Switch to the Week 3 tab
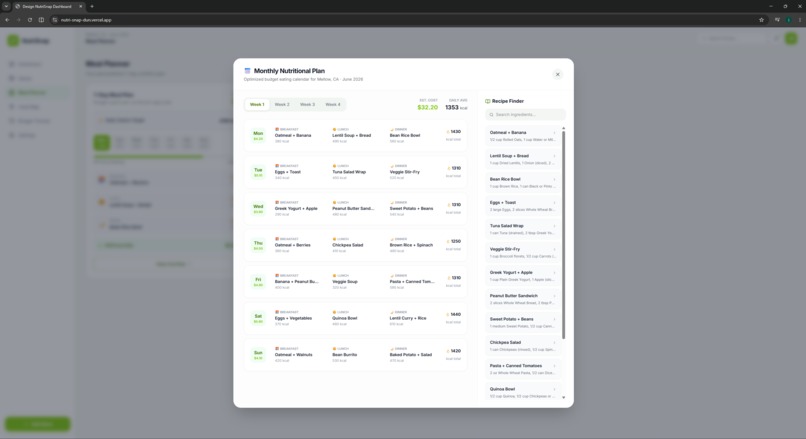This screenshot has height=439, width=806. coord(307,104)
